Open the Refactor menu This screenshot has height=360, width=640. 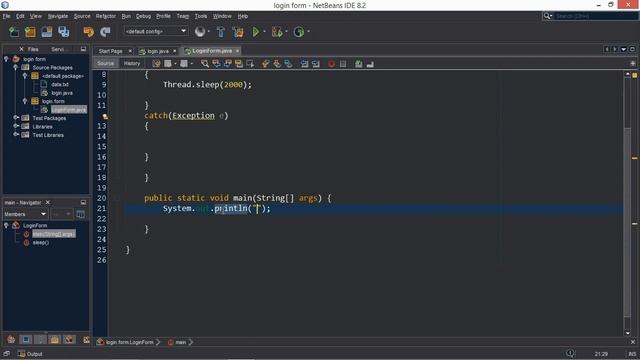tap(106, 16)
